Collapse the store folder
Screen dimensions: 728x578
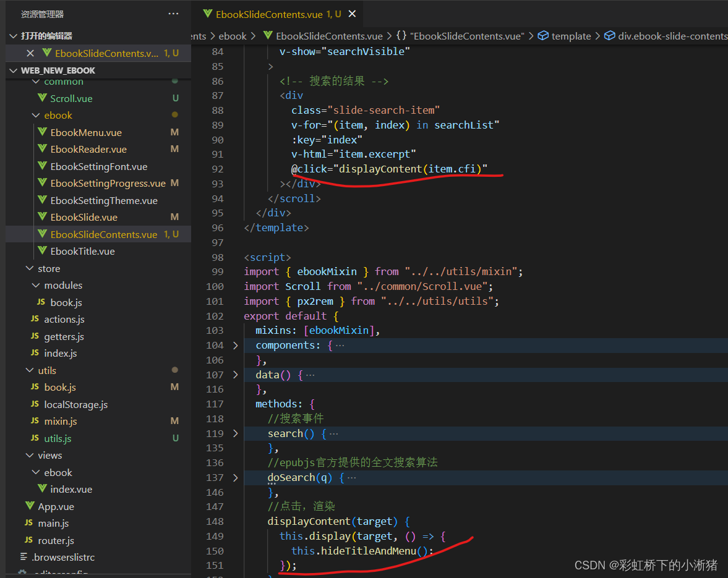30,268
